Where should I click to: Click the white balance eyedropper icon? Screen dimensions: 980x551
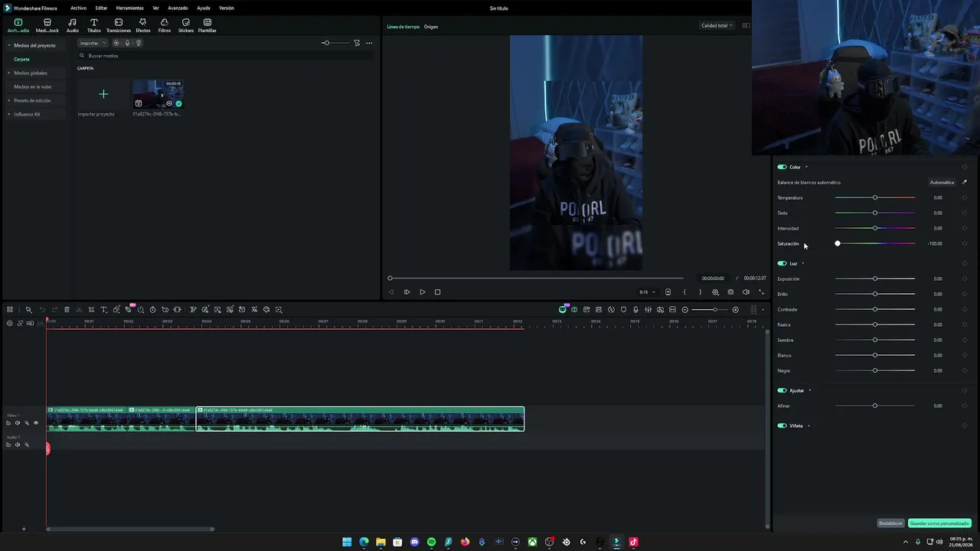964,182
